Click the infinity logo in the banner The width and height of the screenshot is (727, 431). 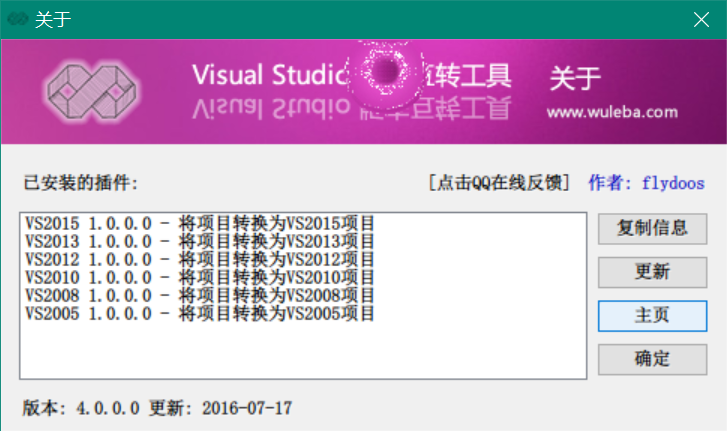92,91
